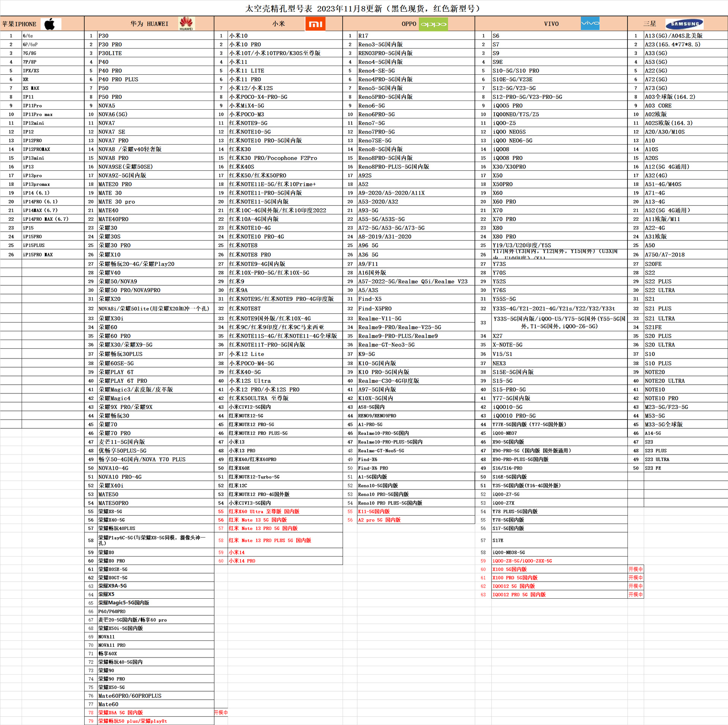Image resolution: width=728 pixels, height=725 pixels.
Task: Click the red 'K11-5G国内版' cell
Action: coord(416,511)
